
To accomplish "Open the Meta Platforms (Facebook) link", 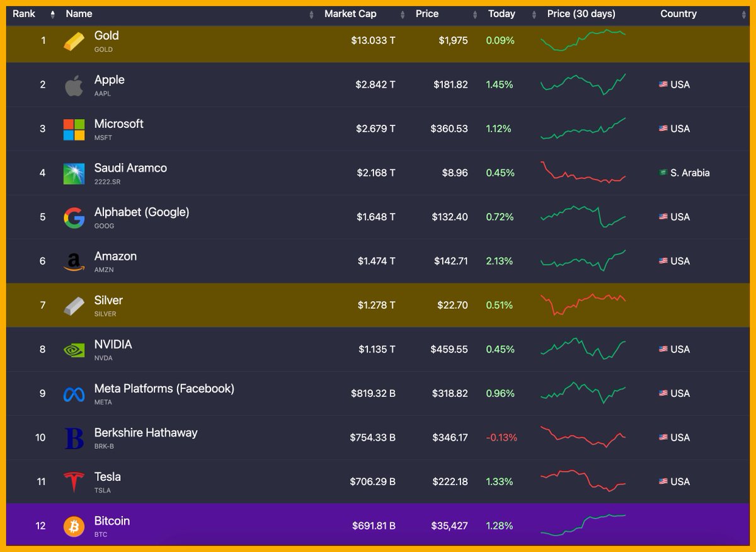I will [164, 389].
